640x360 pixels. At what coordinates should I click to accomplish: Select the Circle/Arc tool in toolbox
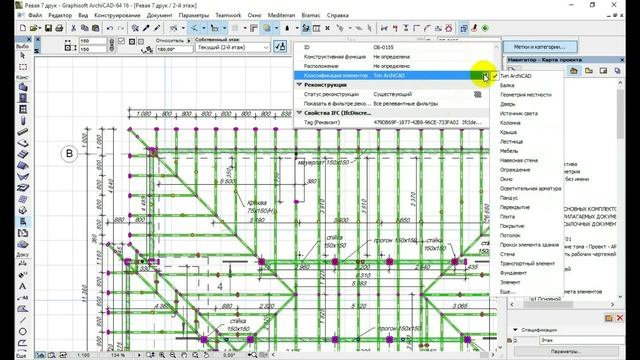23,331
